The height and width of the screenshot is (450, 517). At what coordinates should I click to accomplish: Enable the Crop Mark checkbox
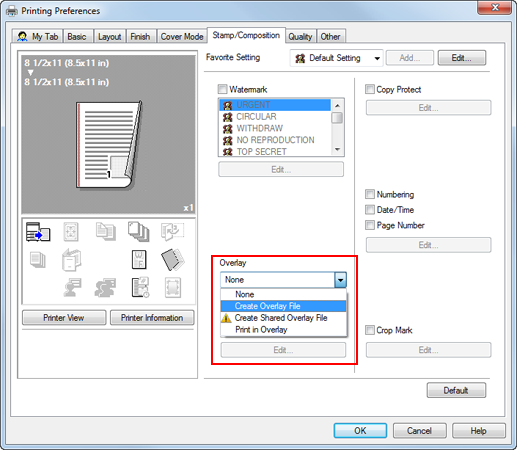click(x=370, y=330)
